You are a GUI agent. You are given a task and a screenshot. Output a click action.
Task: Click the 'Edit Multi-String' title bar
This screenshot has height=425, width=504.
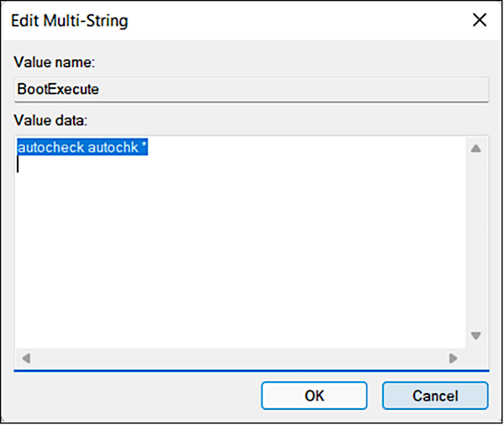click(x=210, y=19)
